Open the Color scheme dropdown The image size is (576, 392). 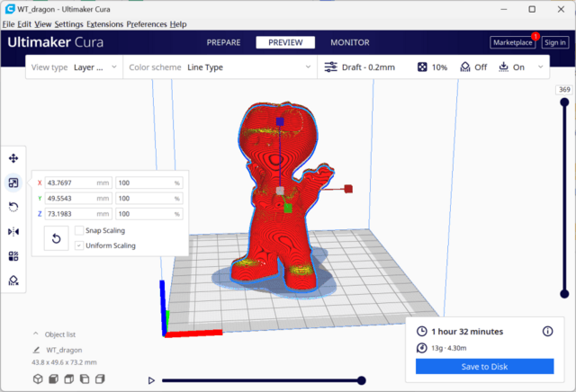[219, 67]
